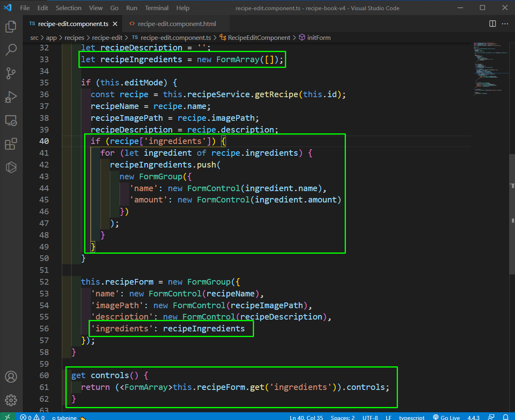Click 'FormGroup' on line 43
This screenshot has width=515, height=420.
(x=161, y=176)
